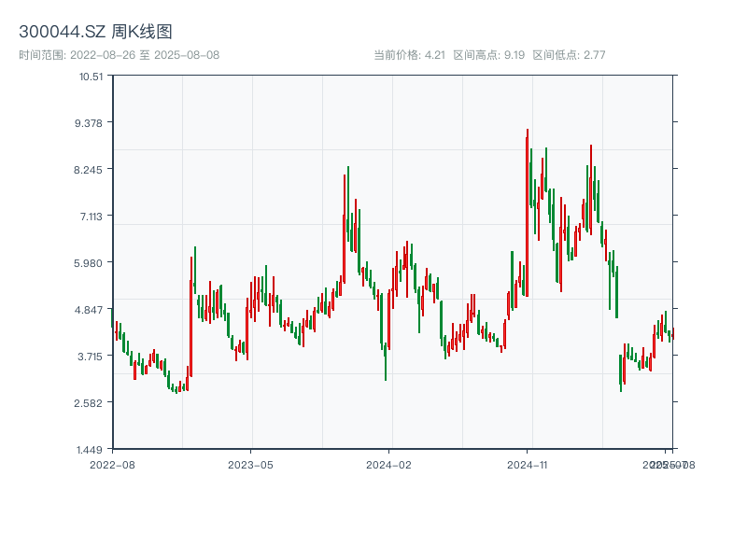Click the y-axis value 1.449

[x=90, y=450]
